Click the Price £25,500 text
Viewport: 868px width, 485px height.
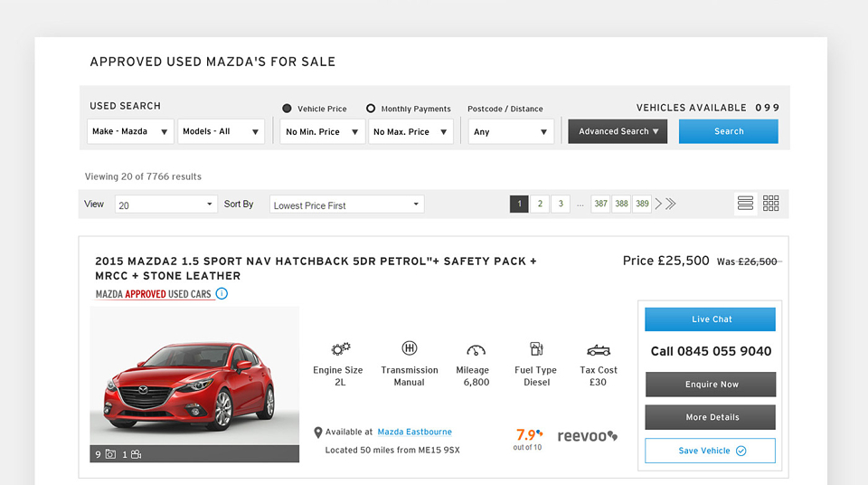666,261
